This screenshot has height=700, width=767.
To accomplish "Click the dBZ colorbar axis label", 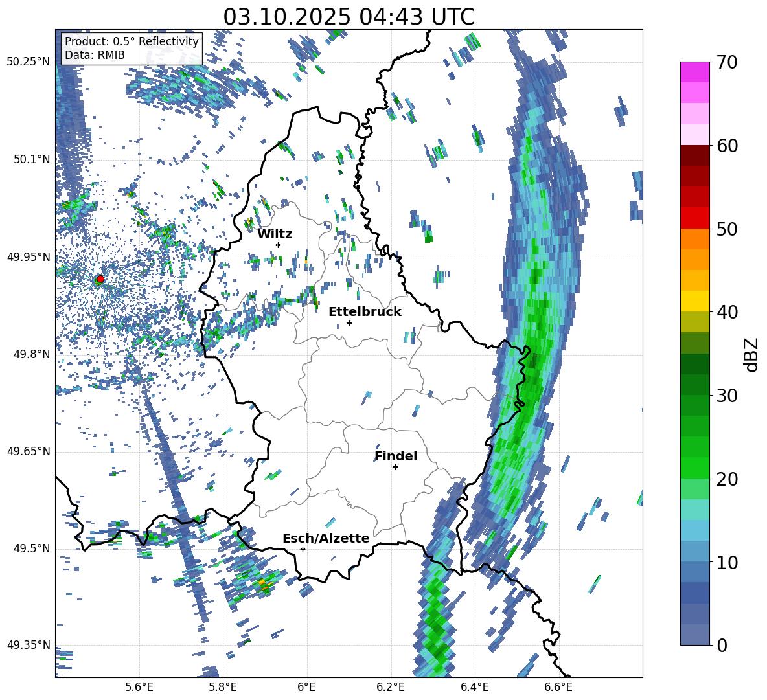I will pos(752,354).
